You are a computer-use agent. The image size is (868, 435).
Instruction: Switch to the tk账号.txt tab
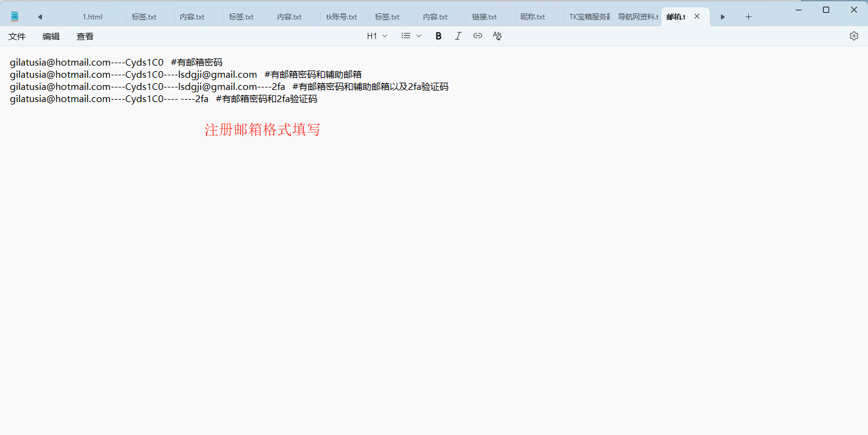(x=341, y=17)
